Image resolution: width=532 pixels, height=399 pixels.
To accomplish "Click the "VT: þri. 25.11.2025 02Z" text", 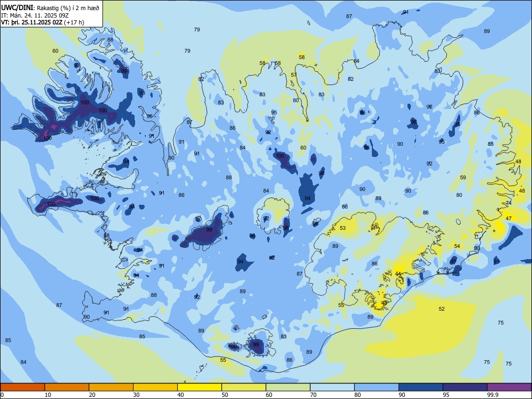I will click(31, 22).
